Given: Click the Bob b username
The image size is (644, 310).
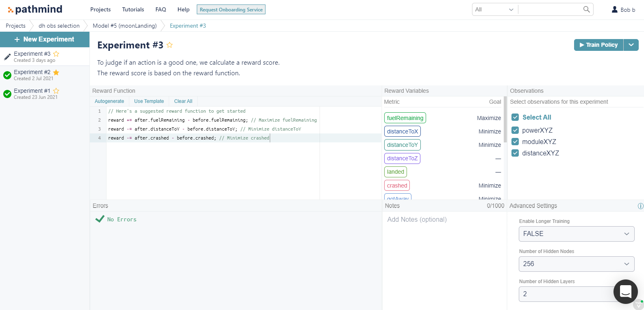Looking at the screenshot, I should (x=628, y=10).
